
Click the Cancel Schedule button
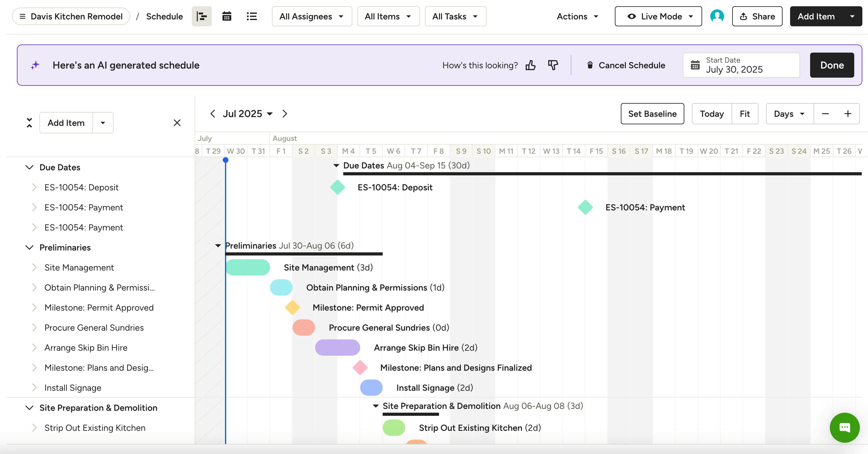pos(626,65)
